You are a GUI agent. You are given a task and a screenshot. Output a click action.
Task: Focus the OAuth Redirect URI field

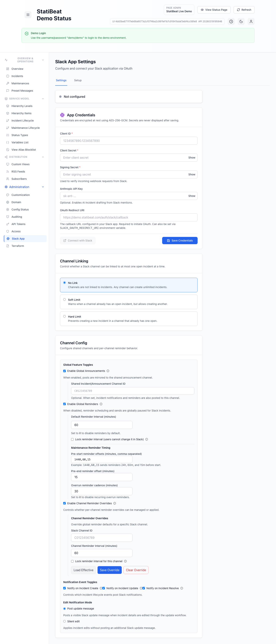point(129,217)
